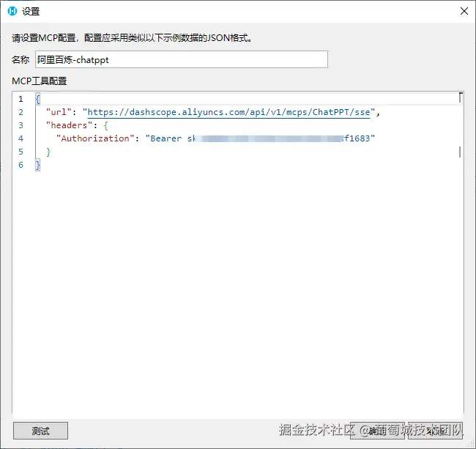Click the blue H application icon in title bar
Viewport: 476px width, 449px height.
click(x=12, y=11)
